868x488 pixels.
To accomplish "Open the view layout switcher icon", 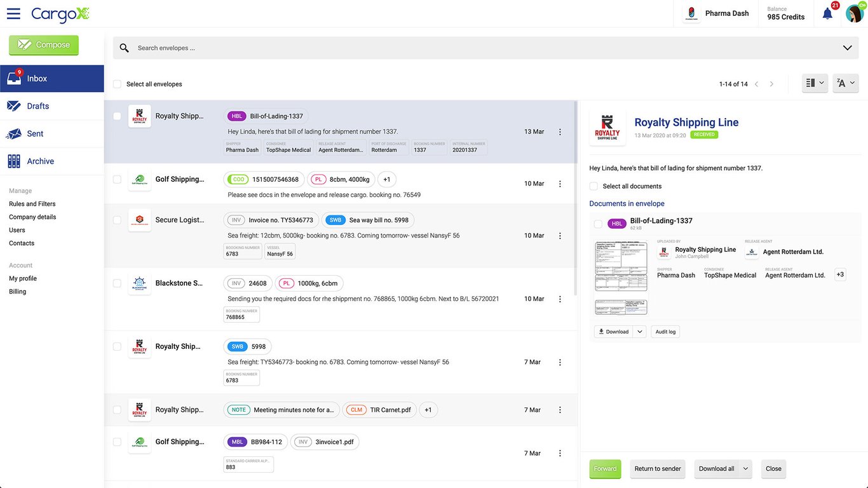I will [815, 83].
